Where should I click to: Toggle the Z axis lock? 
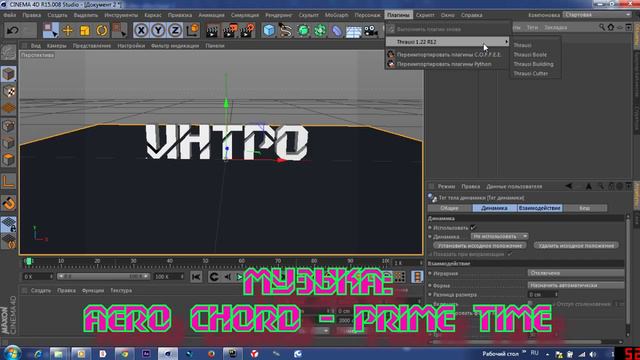175,31
